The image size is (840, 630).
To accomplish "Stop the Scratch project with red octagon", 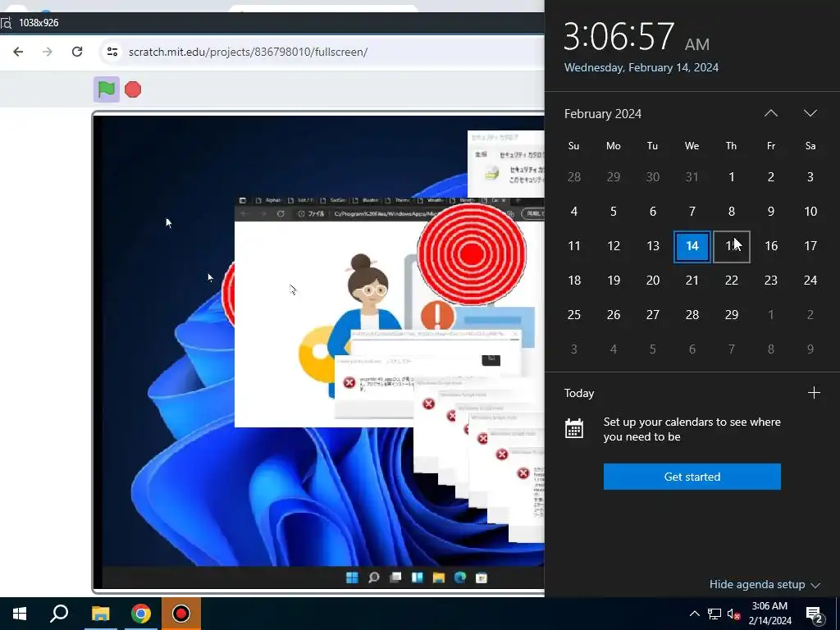I will [133, 89].
